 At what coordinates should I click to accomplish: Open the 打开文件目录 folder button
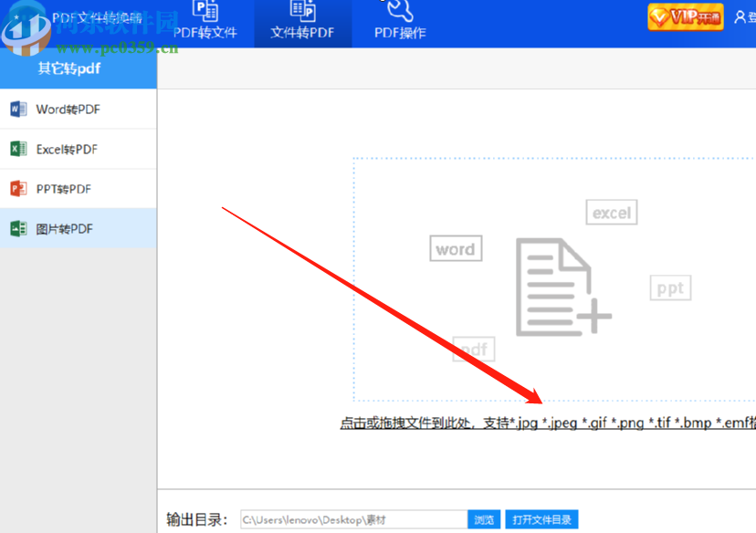541,518
